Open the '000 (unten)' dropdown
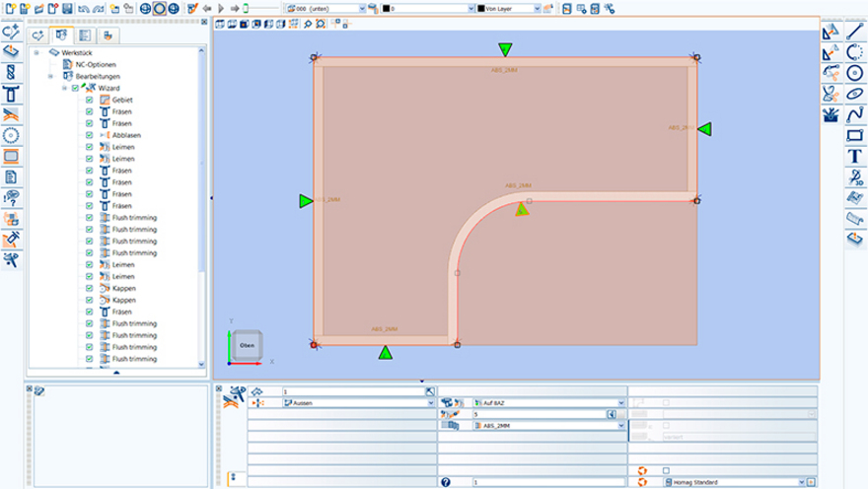Viewport: 868px width, 489px height. [x=362, y=9]
